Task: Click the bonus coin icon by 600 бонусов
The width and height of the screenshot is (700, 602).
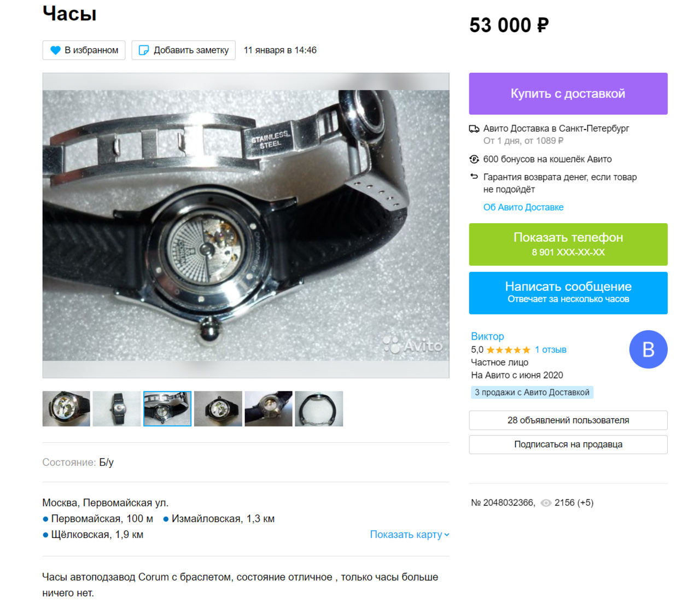Action: (474, 159)
